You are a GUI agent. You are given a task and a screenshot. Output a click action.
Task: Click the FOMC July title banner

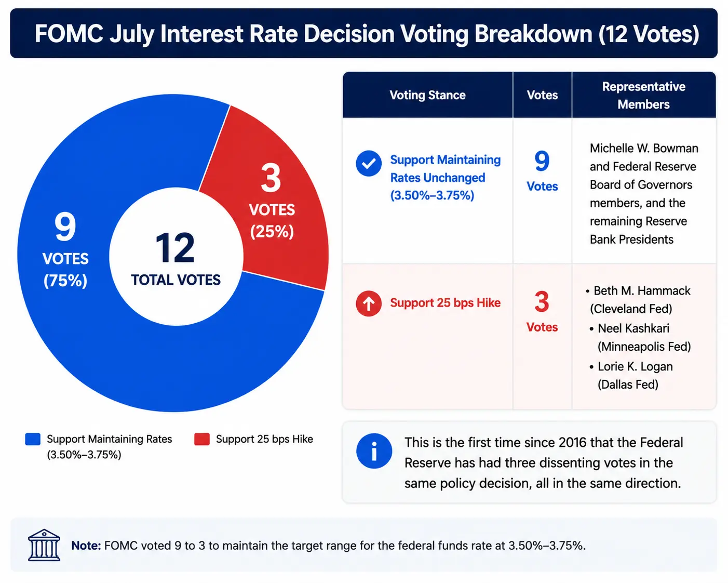point(364,33)
